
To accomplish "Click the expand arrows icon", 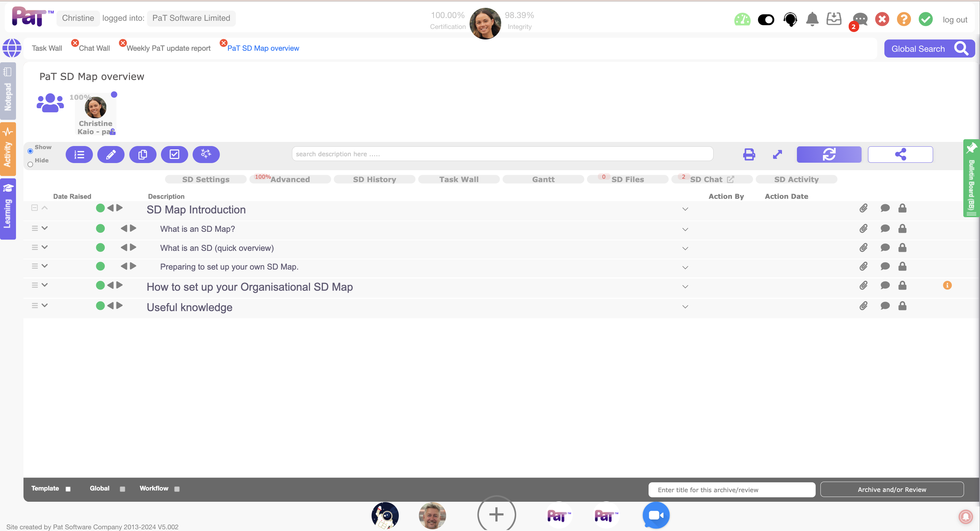I will coord(777,154).
